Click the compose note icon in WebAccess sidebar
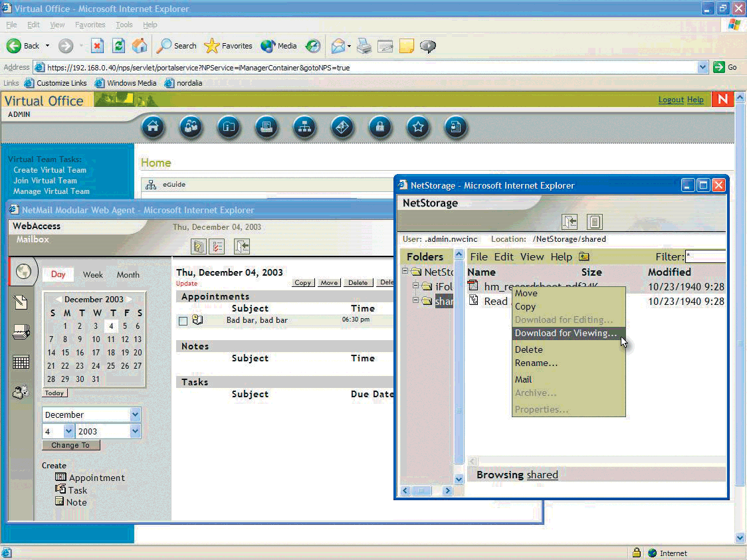The image size is (747, 560). pos(21,302)
